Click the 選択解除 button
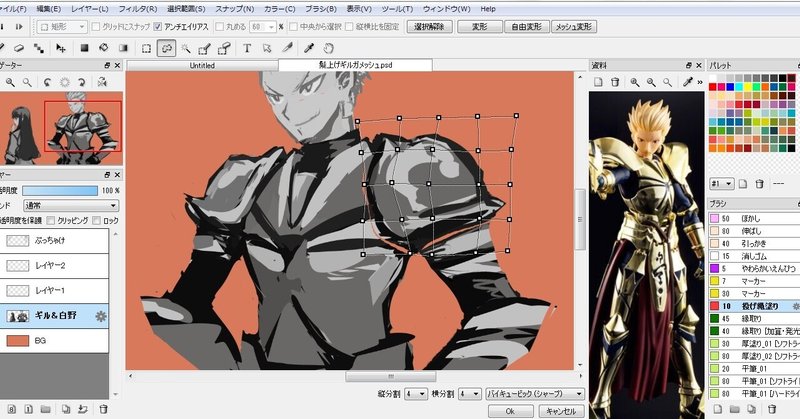The height and width of the screenshot is (419, 800). click(x=429, y=27)
